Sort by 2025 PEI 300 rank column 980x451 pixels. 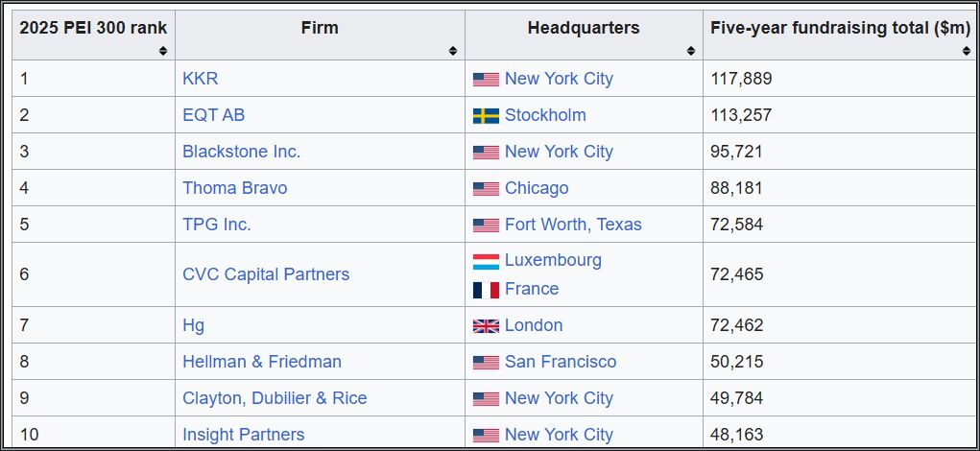[x=163, y=51]
